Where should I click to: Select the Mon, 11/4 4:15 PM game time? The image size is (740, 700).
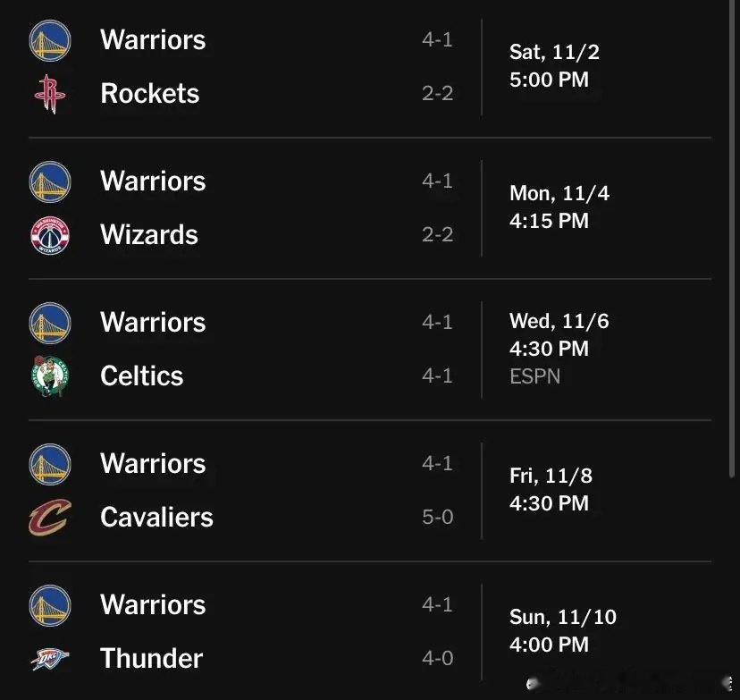coord(559,207)
